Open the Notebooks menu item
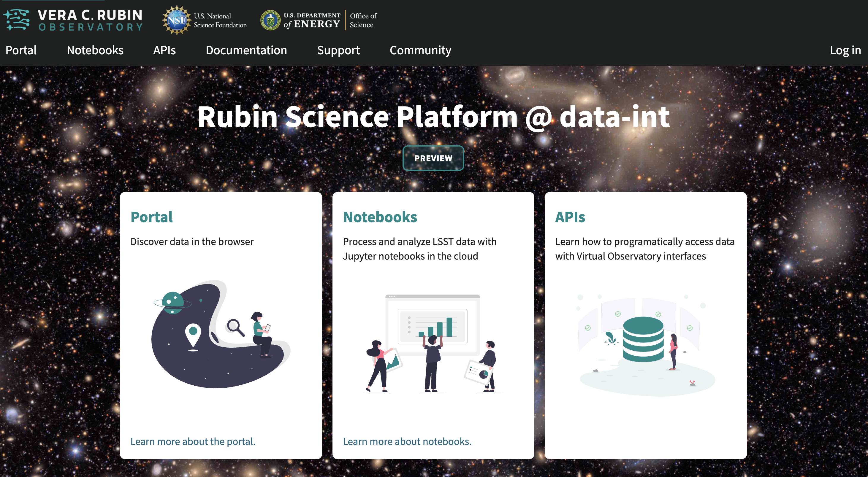Viewport: 868px width, 477px height. tap(95, 50)
